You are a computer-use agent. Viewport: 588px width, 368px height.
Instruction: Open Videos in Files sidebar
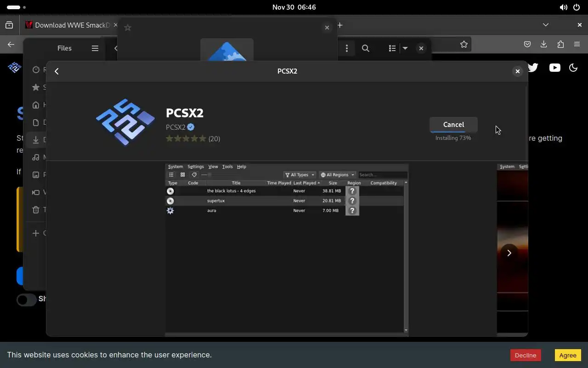[36, 192]
